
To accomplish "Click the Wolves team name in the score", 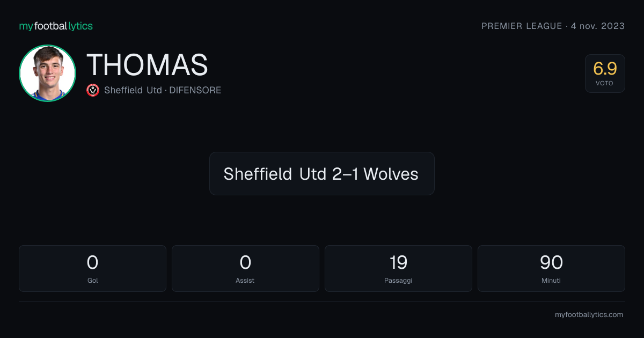I will click(x=391, y=174).
